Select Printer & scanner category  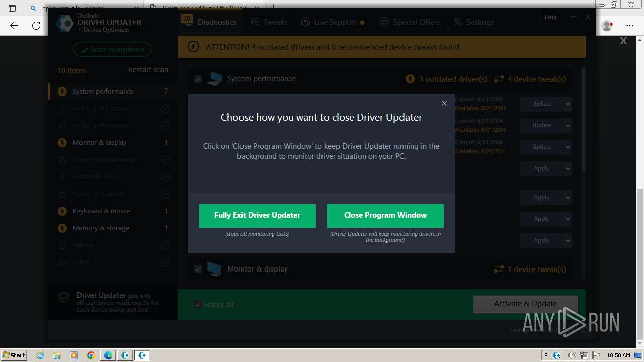[113, 194]
